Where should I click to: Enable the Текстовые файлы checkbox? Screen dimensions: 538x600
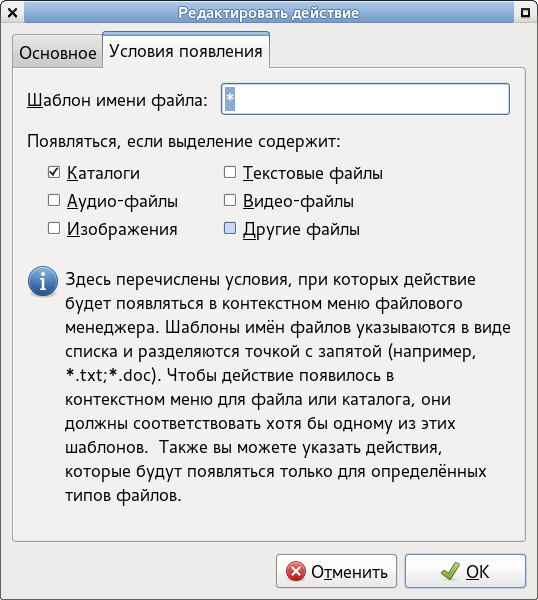pos(230,172)
